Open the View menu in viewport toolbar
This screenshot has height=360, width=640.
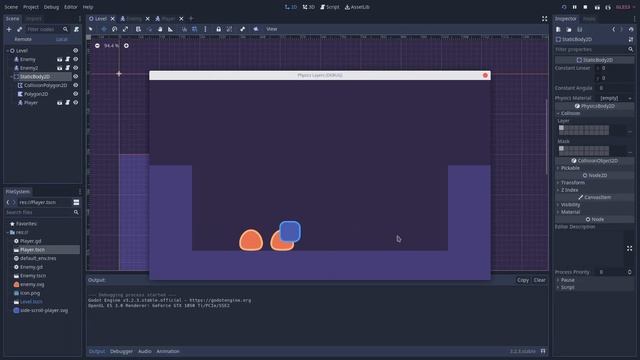click(271, 29)
